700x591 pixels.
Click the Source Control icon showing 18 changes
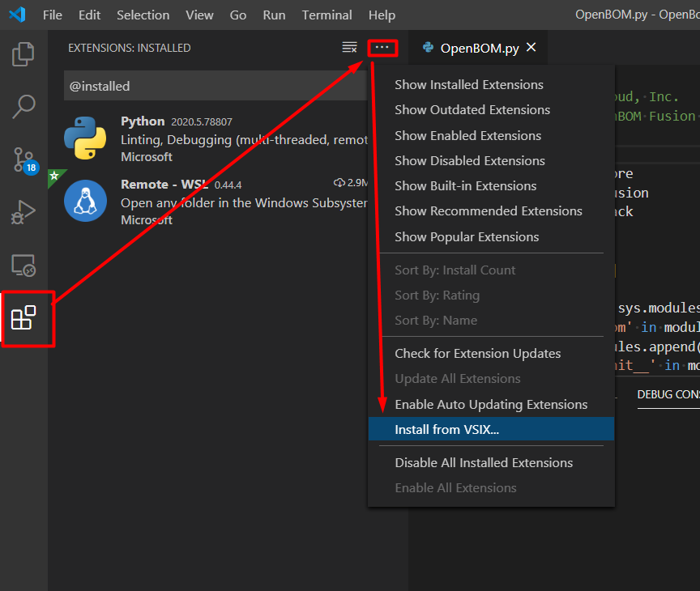[23, 160]
